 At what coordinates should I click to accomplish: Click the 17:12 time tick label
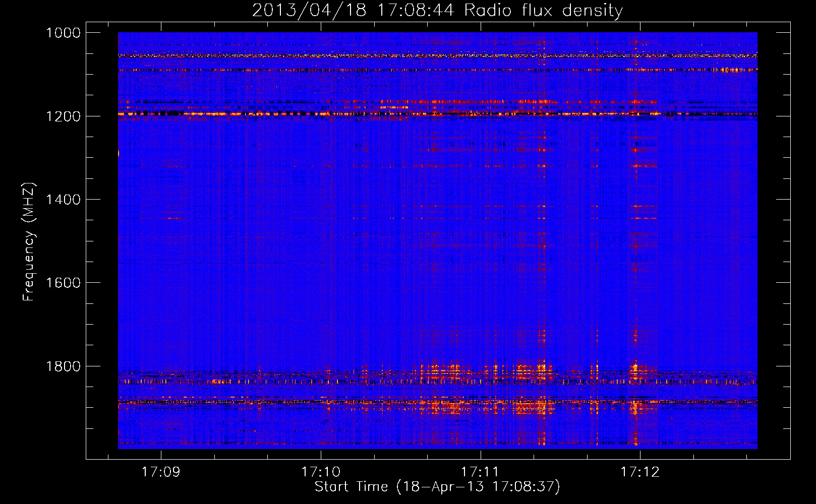(640, 472)
